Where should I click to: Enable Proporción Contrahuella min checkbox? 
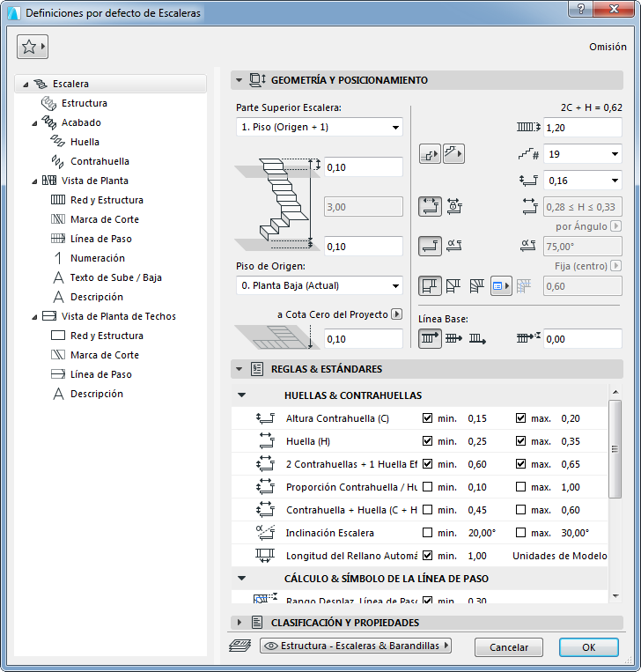[427, 486]
